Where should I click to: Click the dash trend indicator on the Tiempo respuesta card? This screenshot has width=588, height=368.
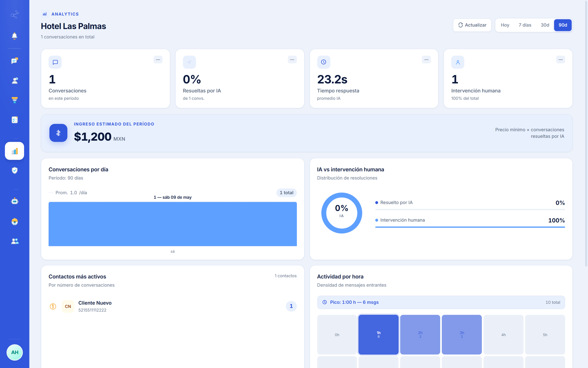click(x=426, y=60)
